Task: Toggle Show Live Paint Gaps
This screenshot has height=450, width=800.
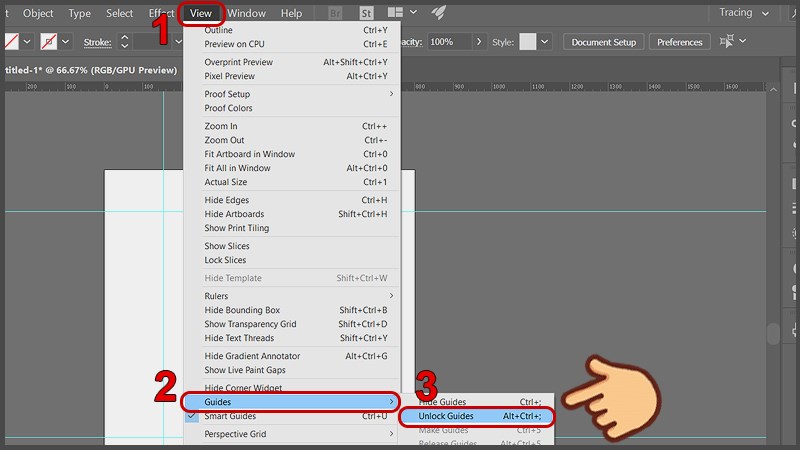Action: click(292, 370)
